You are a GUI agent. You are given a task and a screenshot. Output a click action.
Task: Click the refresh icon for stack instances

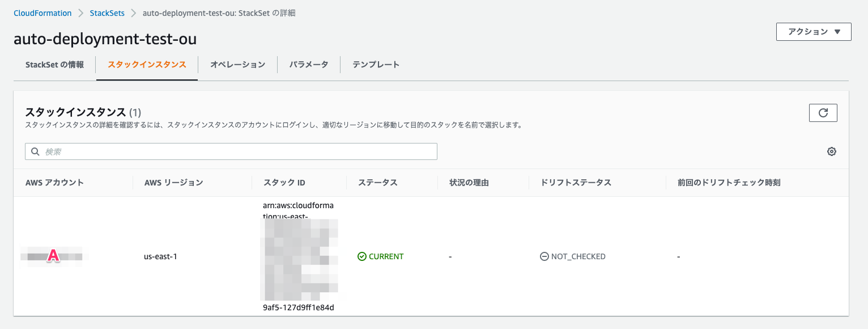pyautogui.click(x=823, y=112)
